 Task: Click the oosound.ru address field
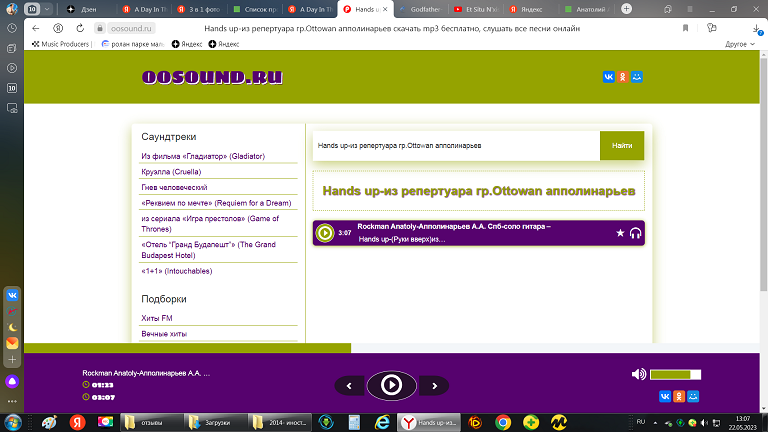(x=131, y=28)
